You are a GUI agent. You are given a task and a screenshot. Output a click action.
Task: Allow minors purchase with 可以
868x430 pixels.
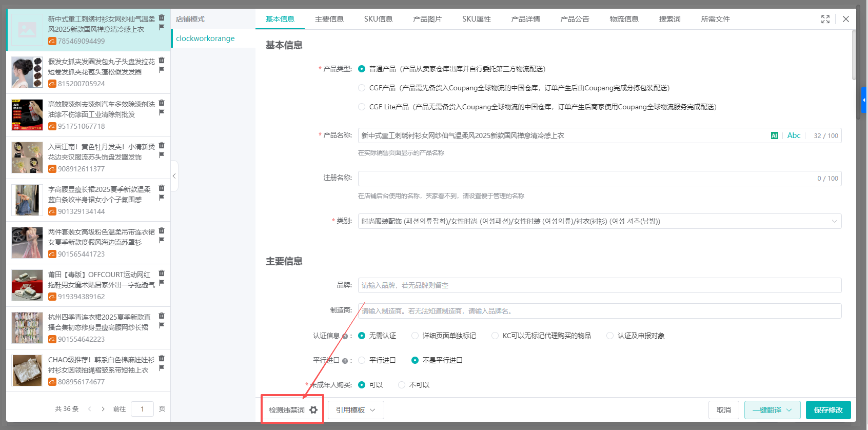tap(362, 385)
